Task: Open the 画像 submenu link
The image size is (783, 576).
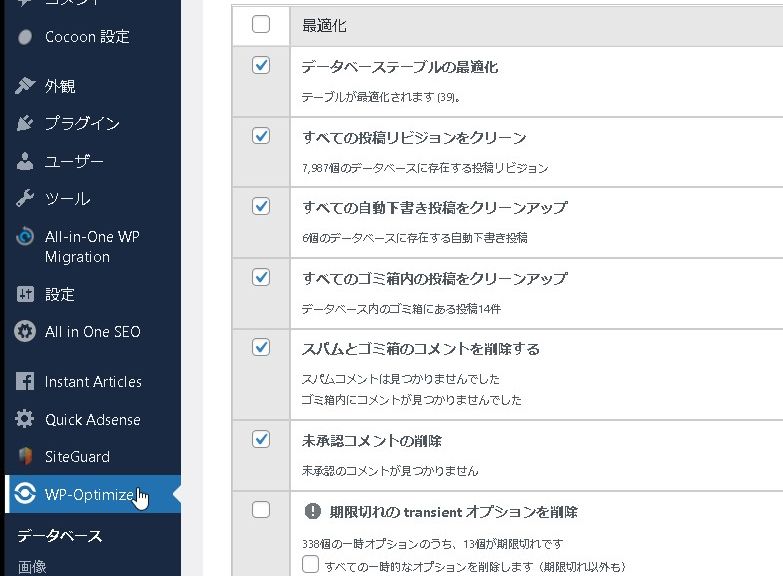Action: point(32,567)
